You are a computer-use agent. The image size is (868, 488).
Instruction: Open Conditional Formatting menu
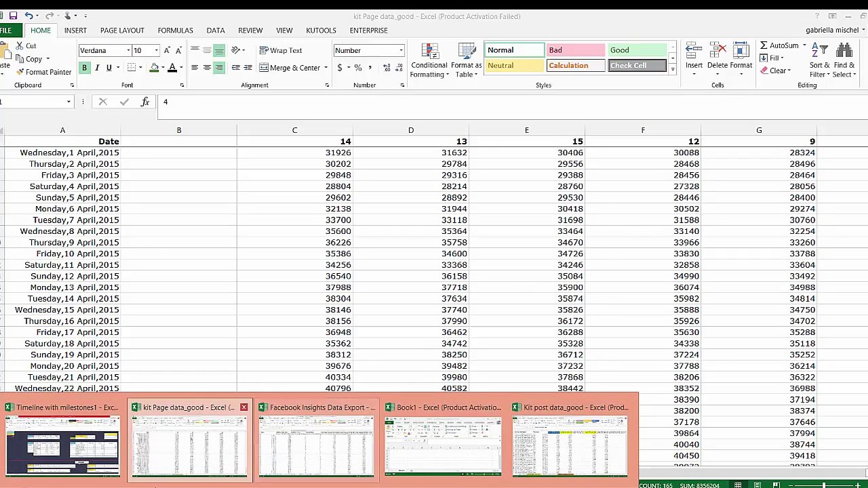point(429,61)
